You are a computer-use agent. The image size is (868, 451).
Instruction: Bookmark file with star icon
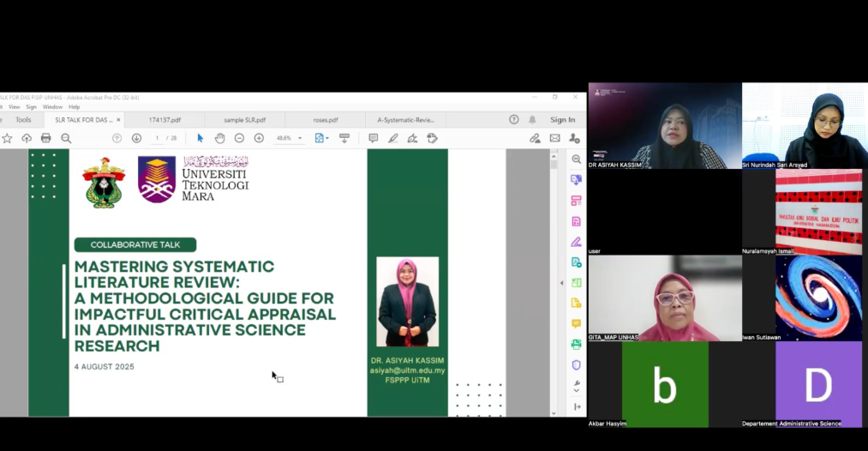coord(8,138)
